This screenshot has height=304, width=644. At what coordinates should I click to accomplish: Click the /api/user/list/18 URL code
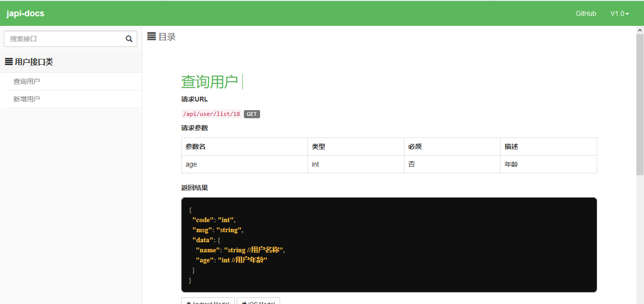click(x=211, y=114)
